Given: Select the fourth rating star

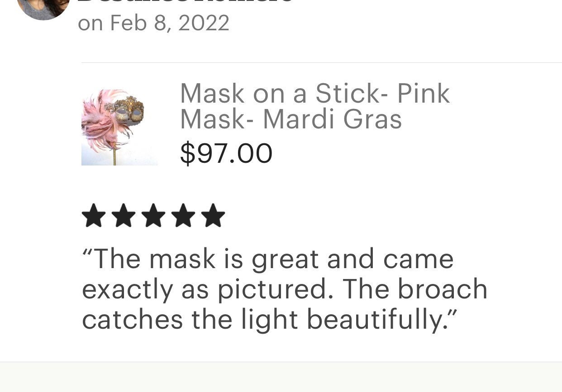Looking at the screenshot, I should pos(183,216).
